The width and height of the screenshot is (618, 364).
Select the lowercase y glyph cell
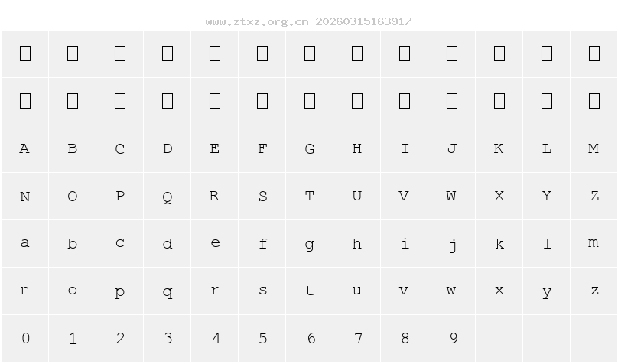tap(546, 291)
